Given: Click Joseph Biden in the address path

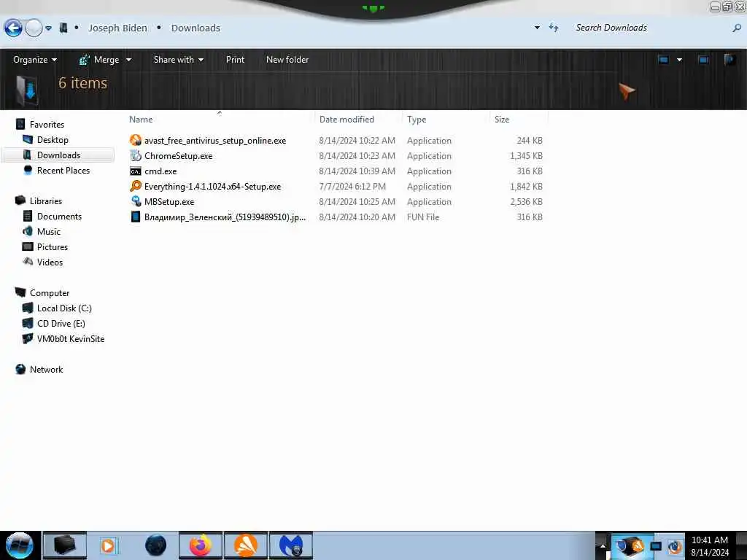Looking at the screenshot, I should click(x=117, y=28).
